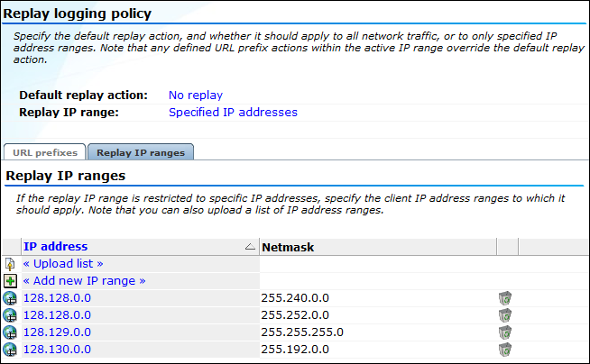Click the globe icon for 128.130.0.0 row
The image size is (590, 364).
10,350
